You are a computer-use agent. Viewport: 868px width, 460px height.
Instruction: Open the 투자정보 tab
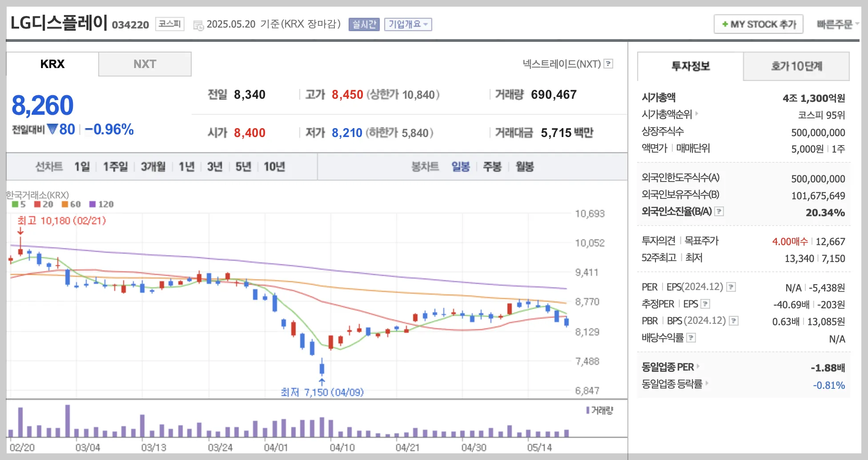click(691, 66)
